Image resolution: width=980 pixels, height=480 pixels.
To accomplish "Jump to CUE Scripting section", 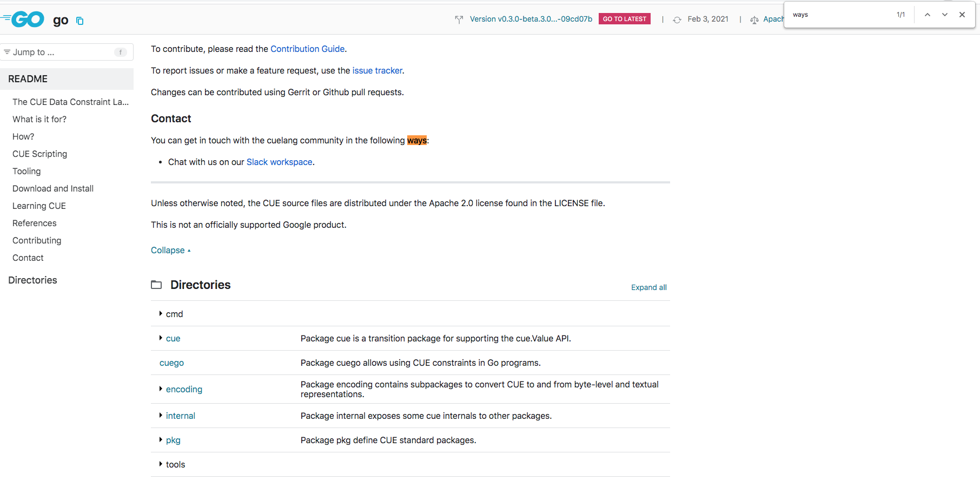I will 39,154.
